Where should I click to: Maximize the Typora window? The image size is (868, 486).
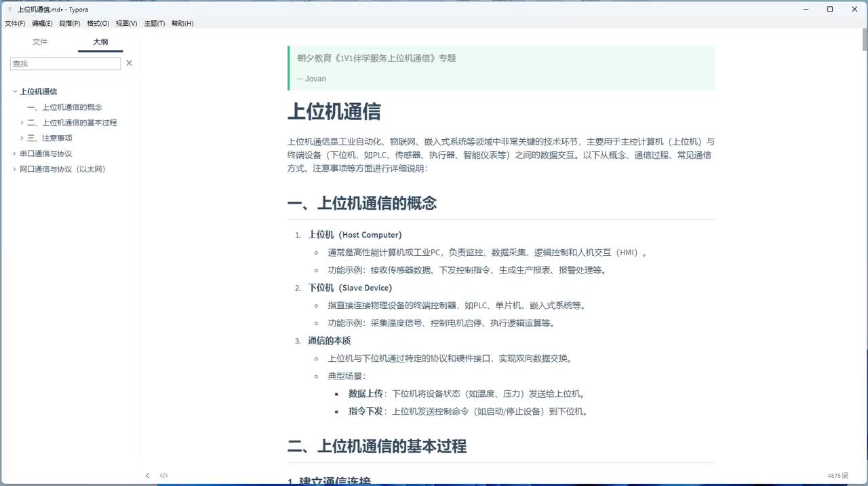tap(830, 10)
